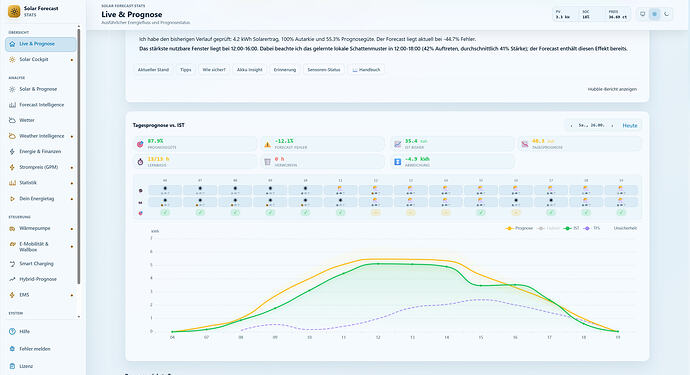Screen dimensions: 690x375
Task: Click the Statistik chart icon
Action: 12,183
